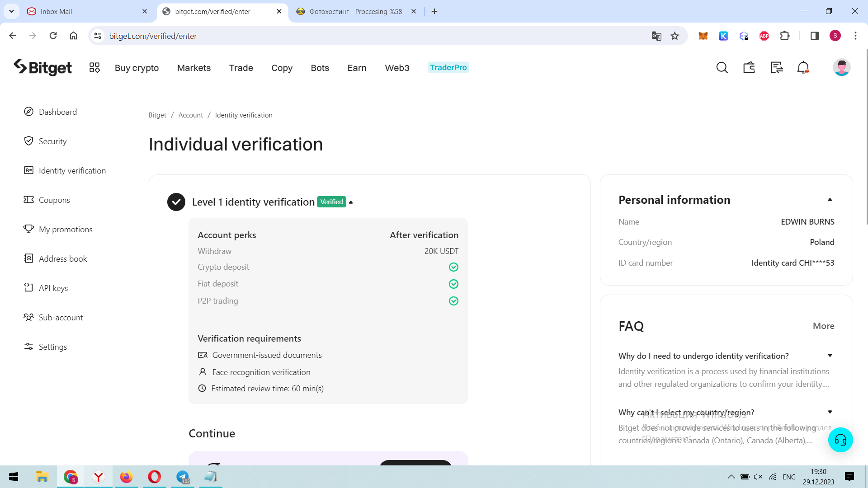Collapse the Personal information panel
Image resolution: width=868 pixels, height=488 pixels.
coord(830,200)
